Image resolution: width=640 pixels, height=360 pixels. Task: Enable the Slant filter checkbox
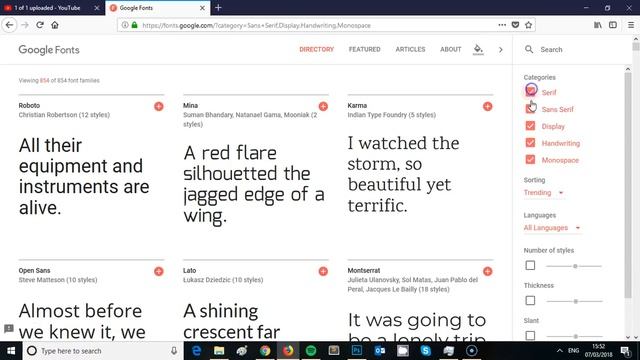530,336
